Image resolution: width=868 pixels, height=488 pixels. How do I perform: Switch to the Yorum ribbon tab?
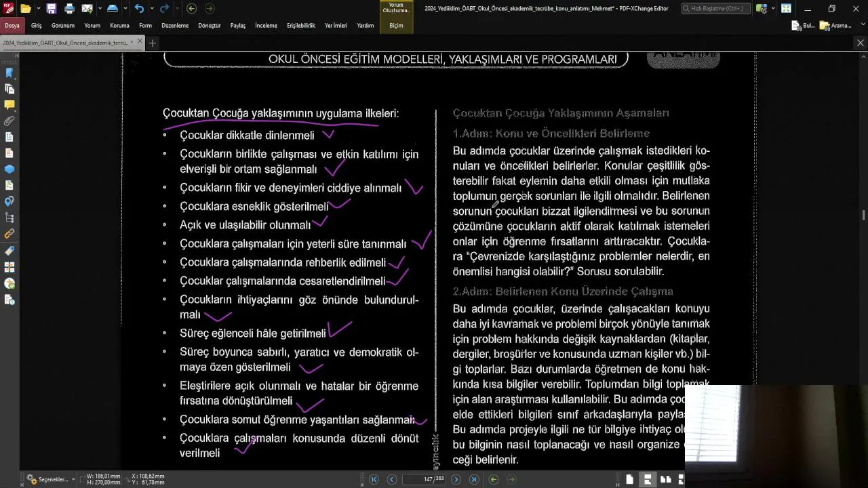[92, 26]
